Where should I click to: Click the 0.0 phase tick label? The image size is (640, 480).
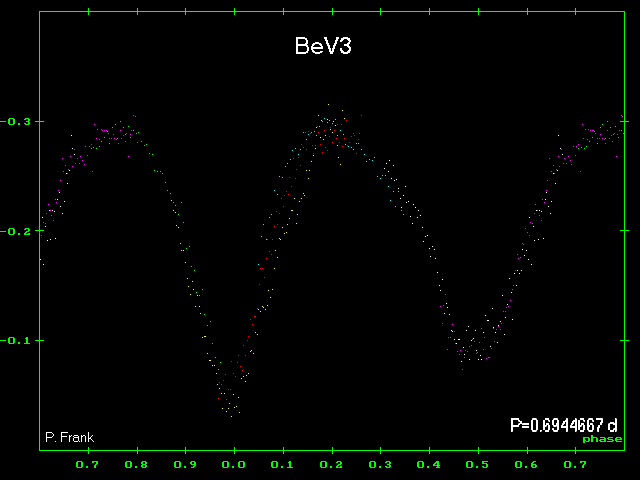tap(234, 465)
